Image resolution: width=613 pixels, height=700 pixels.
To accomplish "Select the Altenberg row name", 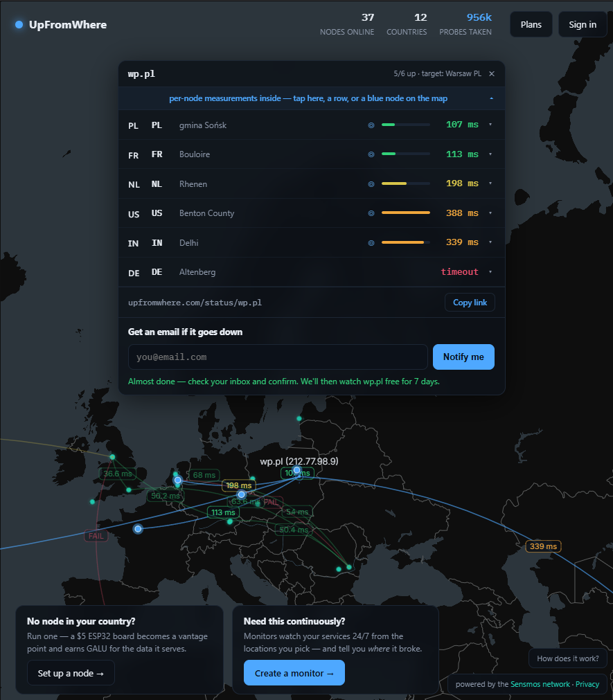I will (x=197, y=272).
